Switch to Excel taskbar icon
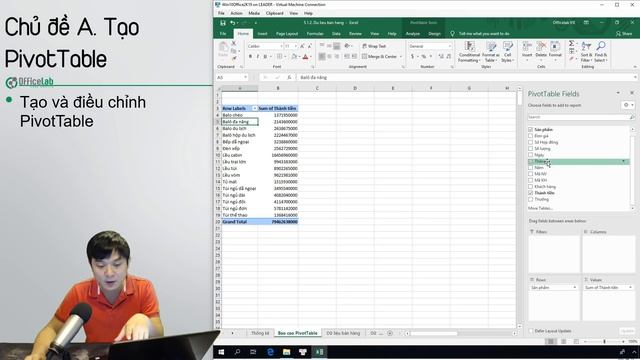 pos(320,352)
